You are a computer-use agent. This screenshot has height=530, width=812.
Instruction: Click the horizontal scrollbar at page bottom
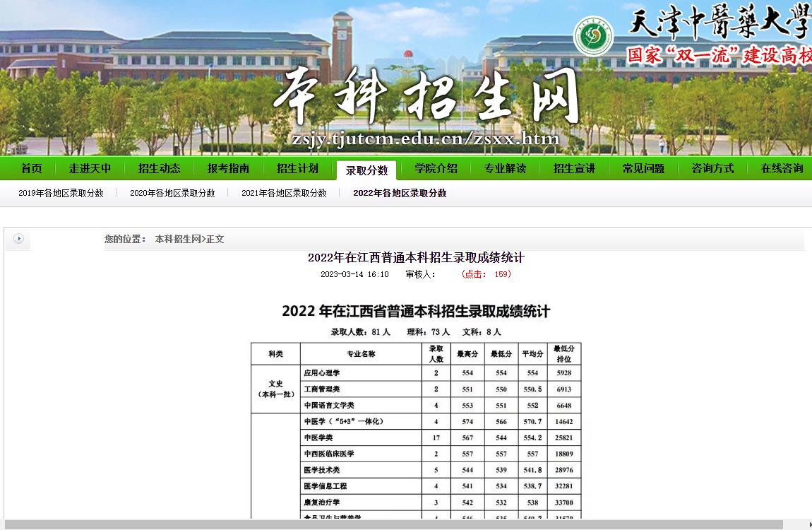(x=393, y=525)
